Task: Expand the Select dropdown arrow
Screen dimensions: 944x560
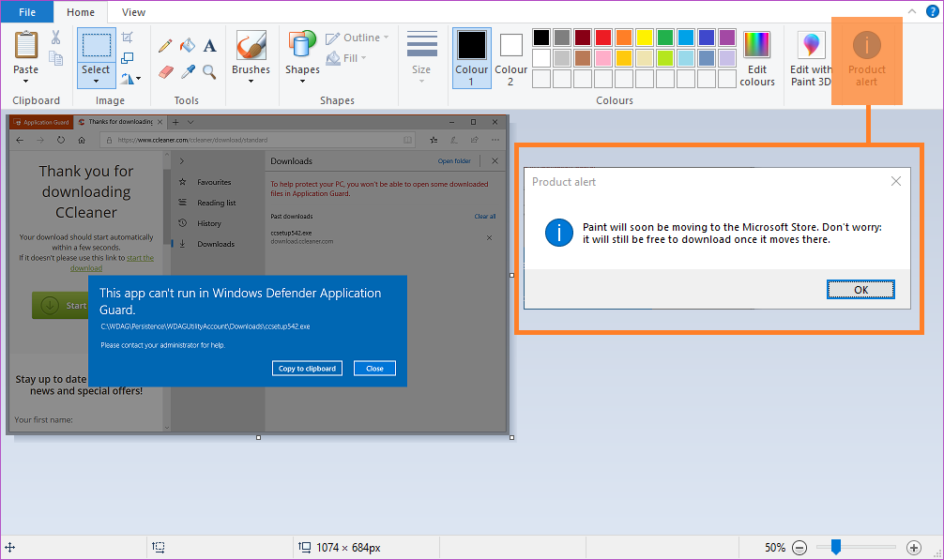Action: [x=96, y=81]
